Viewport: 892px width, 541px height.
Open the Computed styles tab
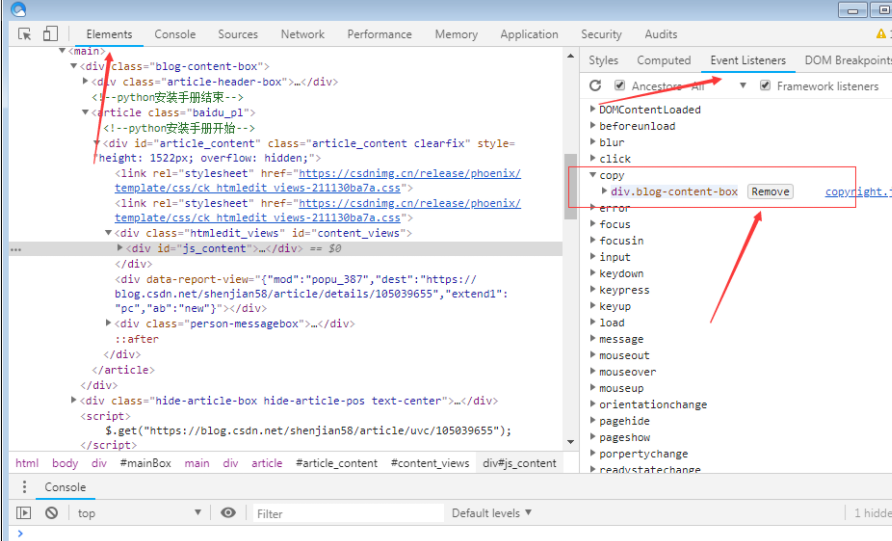[663, 60]
